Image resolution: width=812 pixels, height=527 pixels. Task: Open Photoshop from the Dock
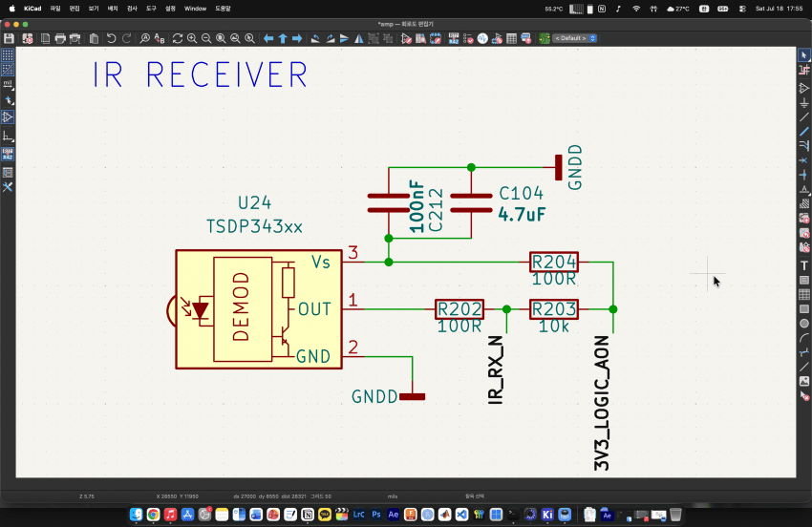point(376,515)
